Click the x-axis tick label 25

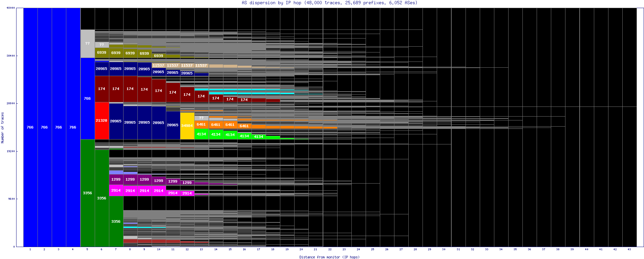372,249
